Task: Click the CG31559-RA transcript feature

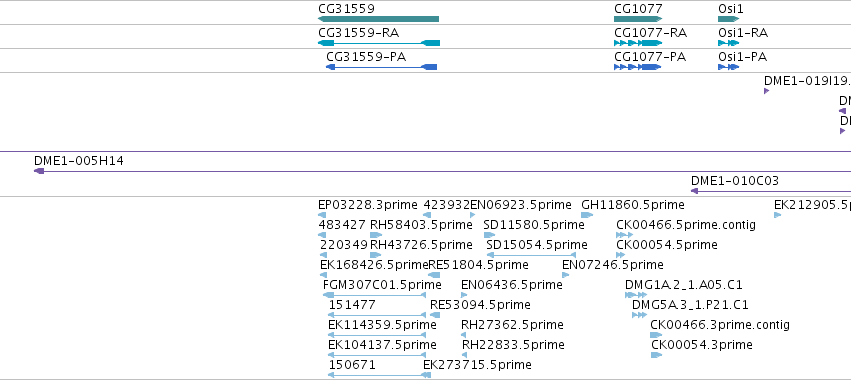Action: [x=379, y=43]
